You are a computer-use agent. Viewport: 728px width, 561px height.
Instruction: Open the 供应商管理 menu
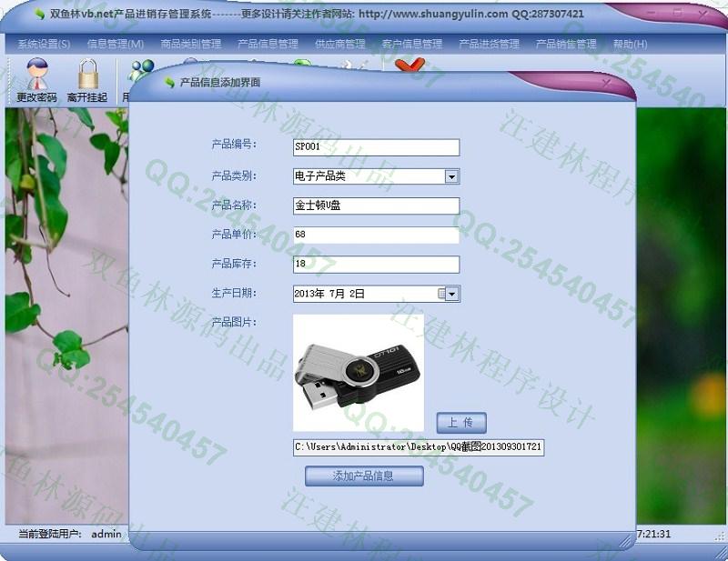[339, 44]
